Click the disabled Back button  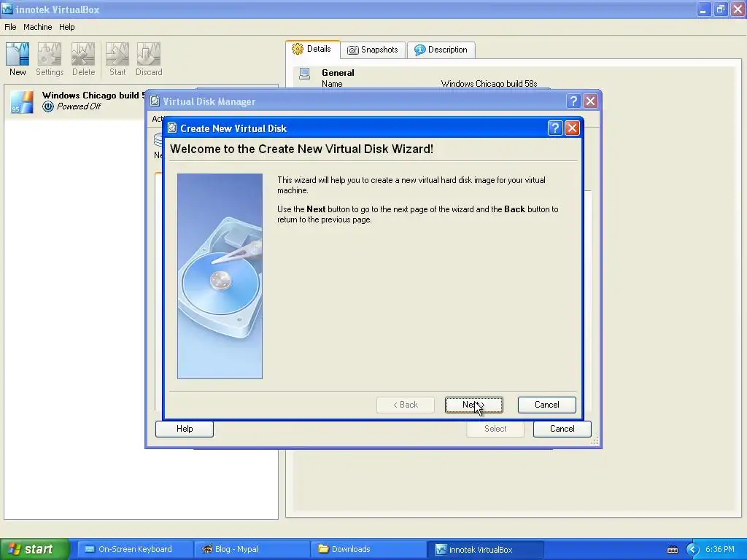point(406,405)
